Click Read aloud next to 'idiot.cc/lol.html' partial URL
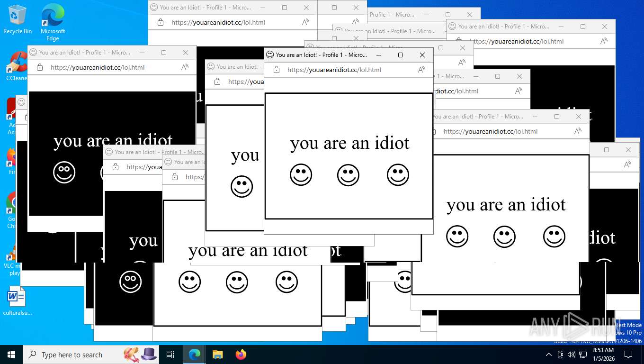This screenshot has height=364, width=644. point(519,91)
